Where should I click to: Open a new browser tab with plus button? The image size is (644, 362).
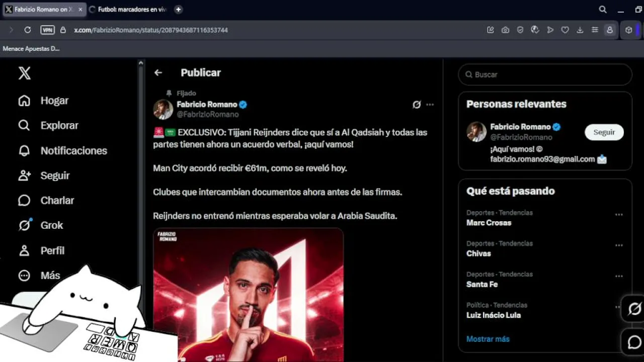178,10
